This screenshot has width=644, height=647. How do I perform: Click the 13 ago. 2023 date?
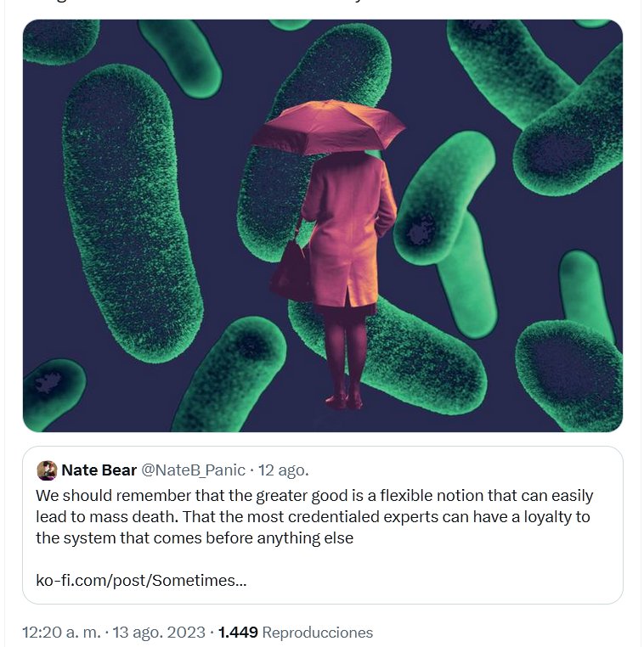(x=161, y=633)
